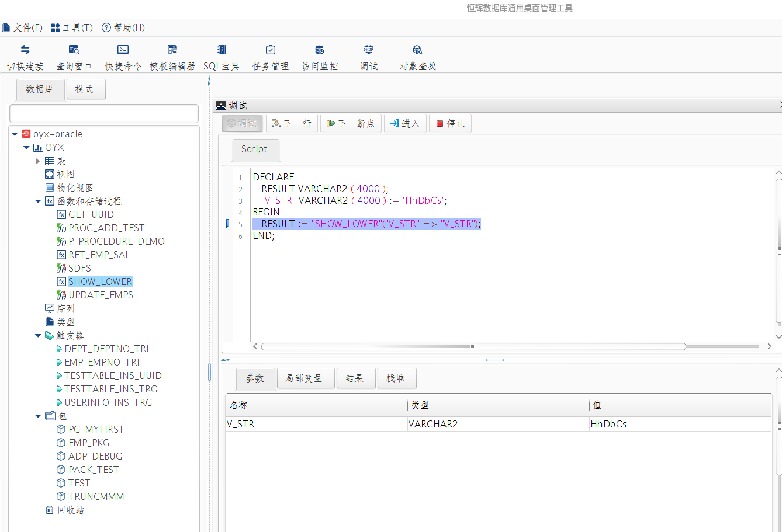Select ADP_DEBUG package
Image resolution: width=782 pixels, height=532 pixels.
click(95, 456)
